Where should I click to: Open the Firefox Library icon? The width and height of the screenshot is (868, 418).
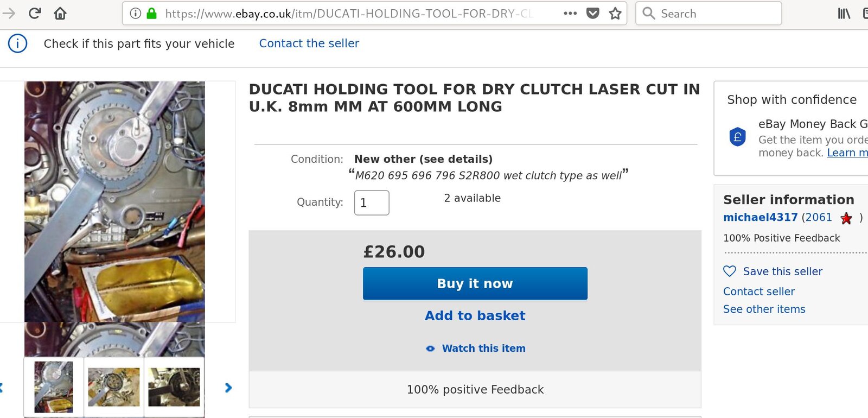coord(844,14)
